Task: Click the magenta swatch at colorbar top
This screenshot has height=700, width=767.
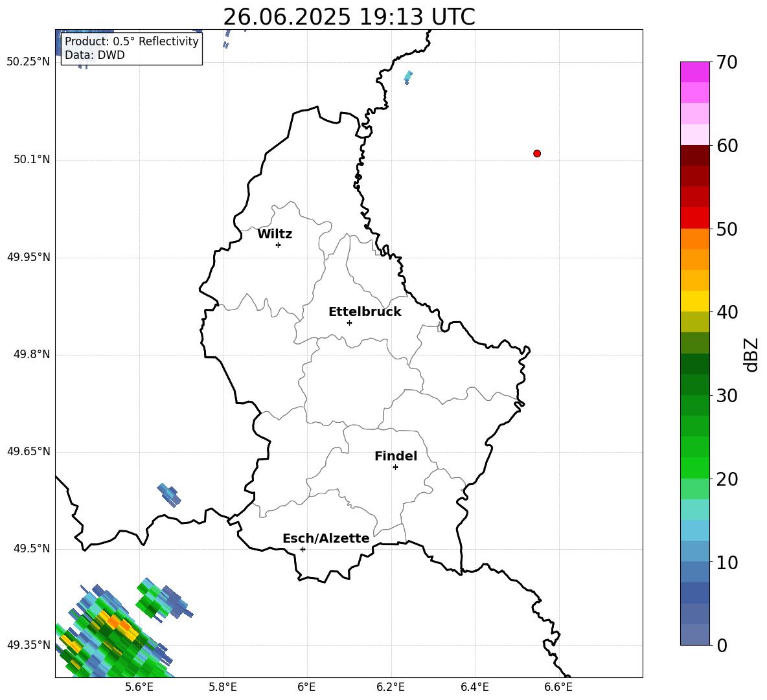Action: [x=695, y=72]
